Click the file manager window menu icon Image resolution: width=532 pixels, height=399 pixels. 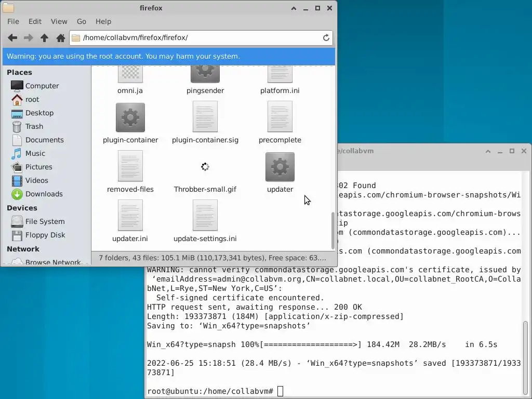tap(8, 7)
